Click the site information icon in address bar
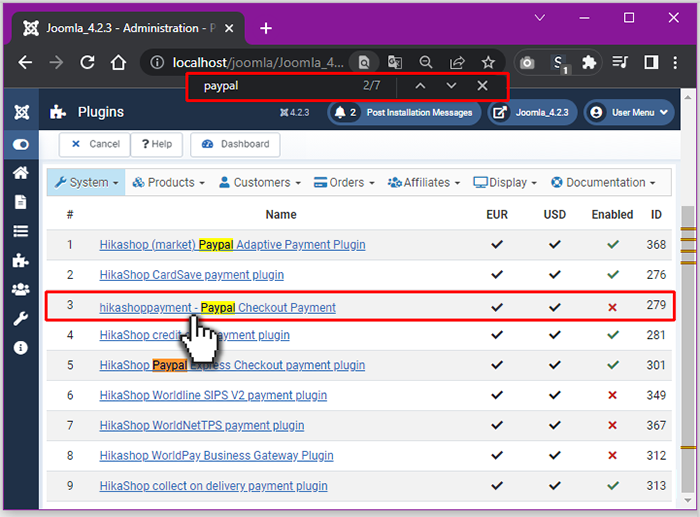The width and height of the screenshot is (700, 517). point(157,63)
